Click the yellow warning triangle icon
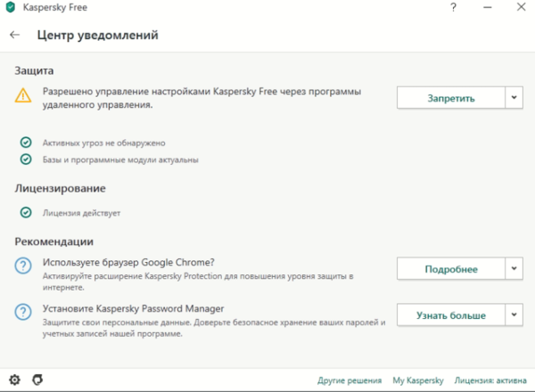Image resolution: width=535 pixels, height=392 pixels. pyautogui.click(x=23, y=96)
